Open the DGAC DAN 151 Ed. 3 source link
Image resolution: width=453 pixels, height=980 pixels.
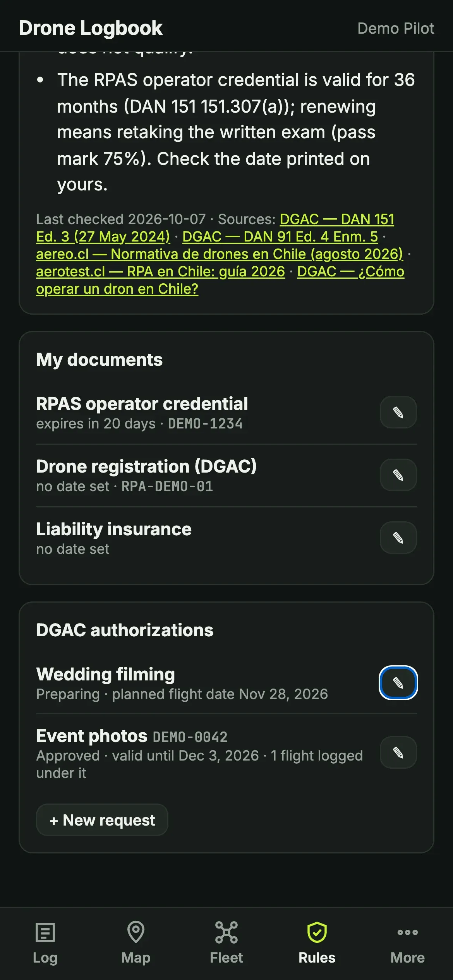pyautogui.click(x=337, y=219)
